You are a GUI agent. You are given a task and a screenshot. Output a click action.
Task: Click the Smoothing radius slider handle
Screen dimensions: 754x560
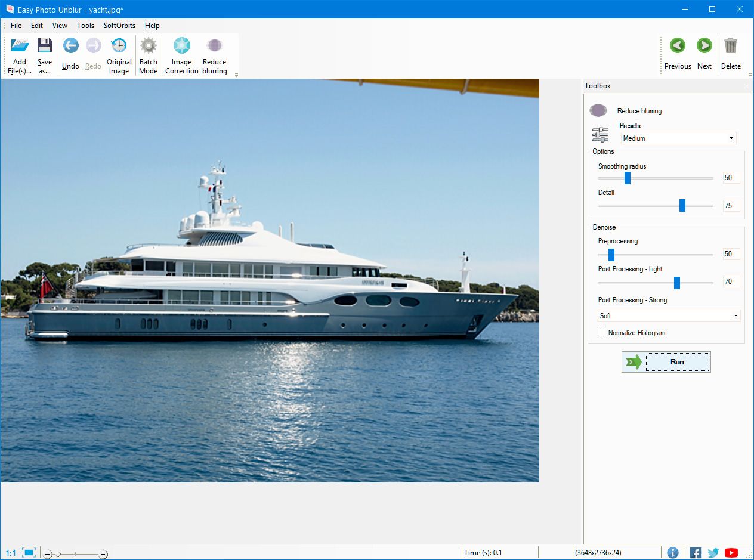(628, 178)
